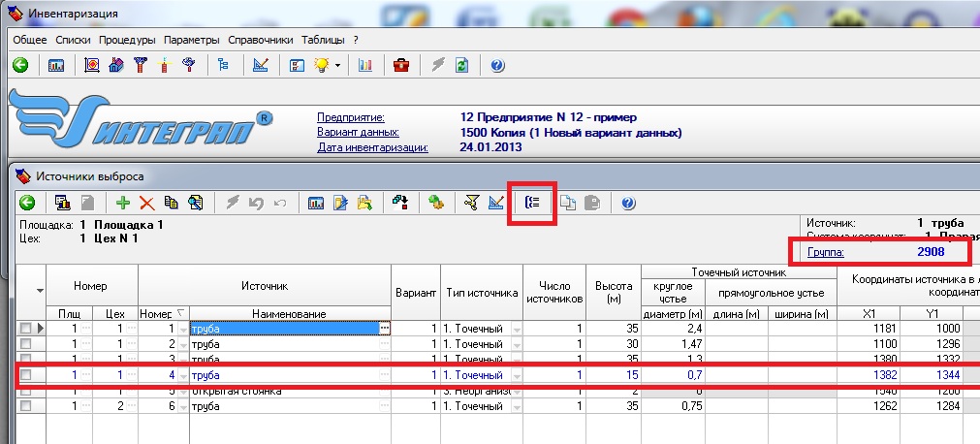Image resolution: width=980 pixels, height=444 pixels.
Task: Tick the checkbox for source number 4
Action: click(x=26, y=375)
